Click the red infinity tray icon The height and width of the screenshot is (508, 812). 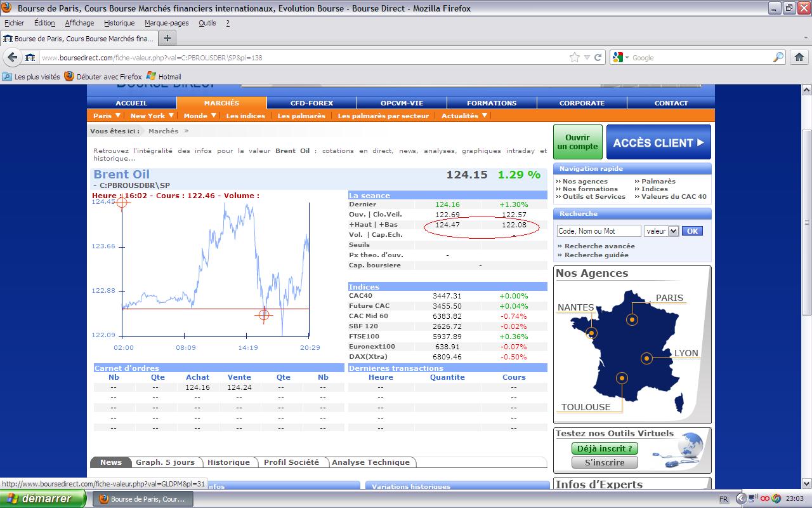point(765,498)
